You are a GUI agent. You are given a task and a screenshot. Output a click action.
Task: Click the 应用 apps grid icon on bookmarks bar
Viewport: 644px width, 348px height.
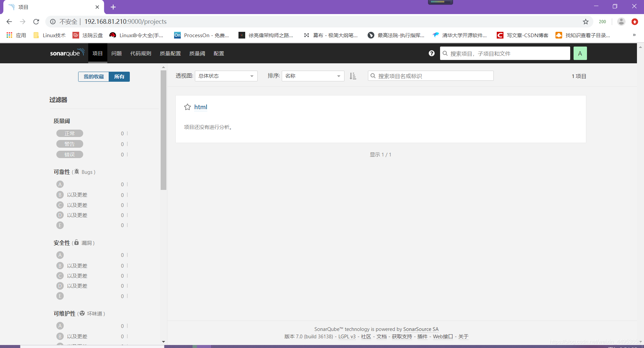point(9,35)
